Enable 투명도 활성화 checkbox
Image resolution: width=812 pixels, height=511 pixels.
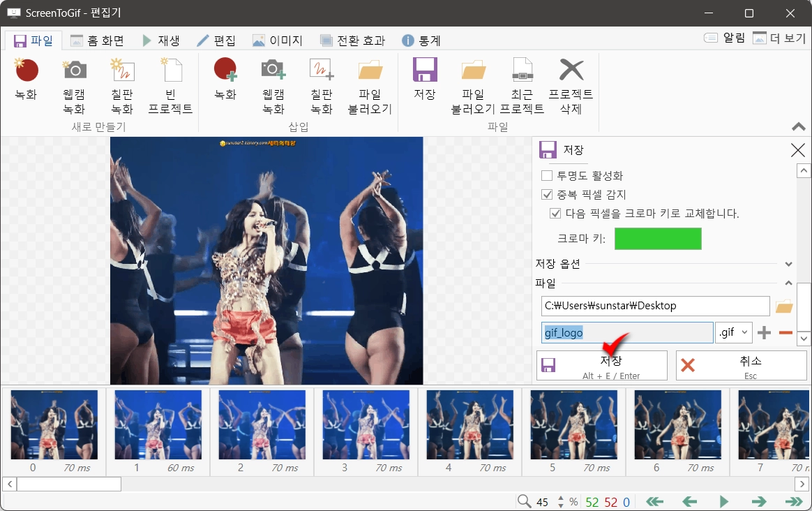[547, 176]
